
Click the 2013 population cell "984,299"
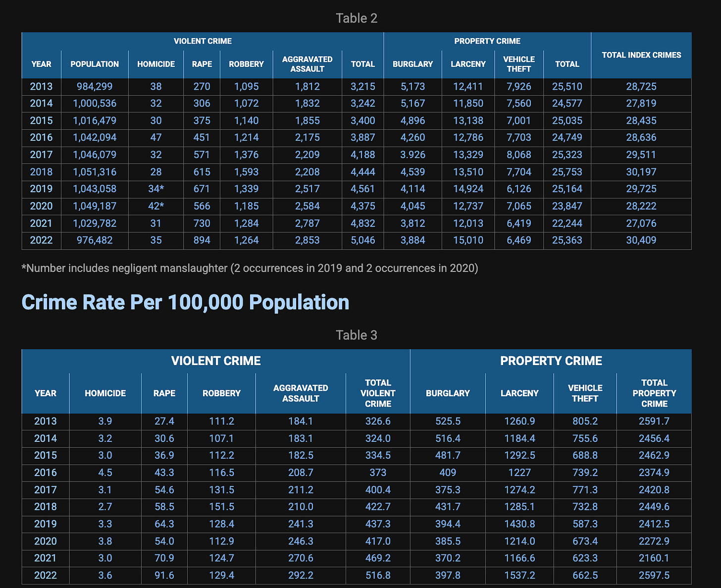(x=95, y=87)
